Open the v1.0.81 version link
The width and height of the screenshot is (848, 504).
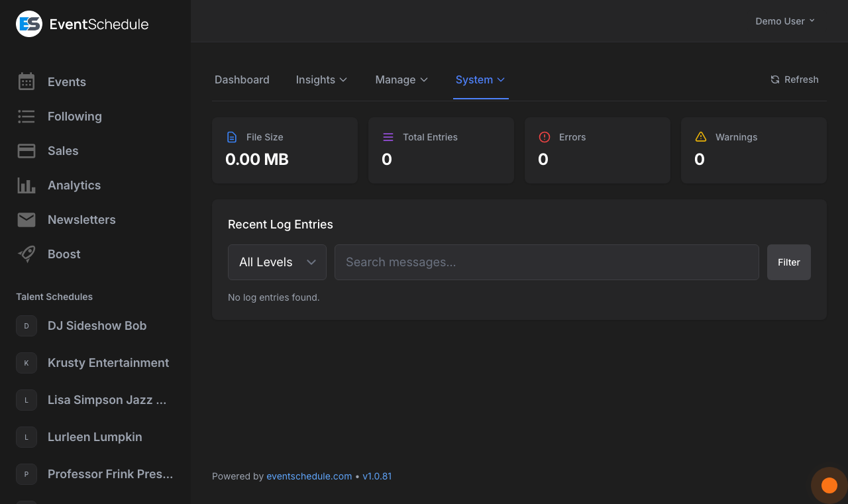pyautogui.click(x=377, y=476)
